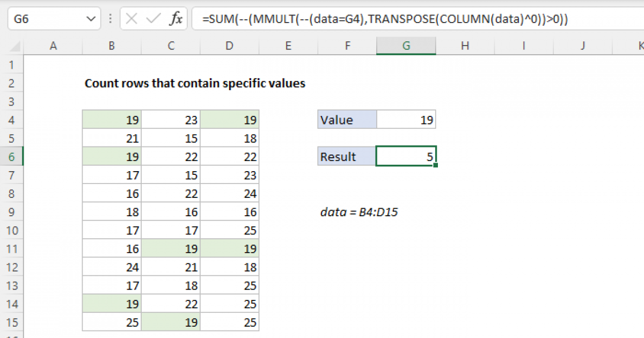Click the enter checkmark icon in formula bar

coord(153,19)
